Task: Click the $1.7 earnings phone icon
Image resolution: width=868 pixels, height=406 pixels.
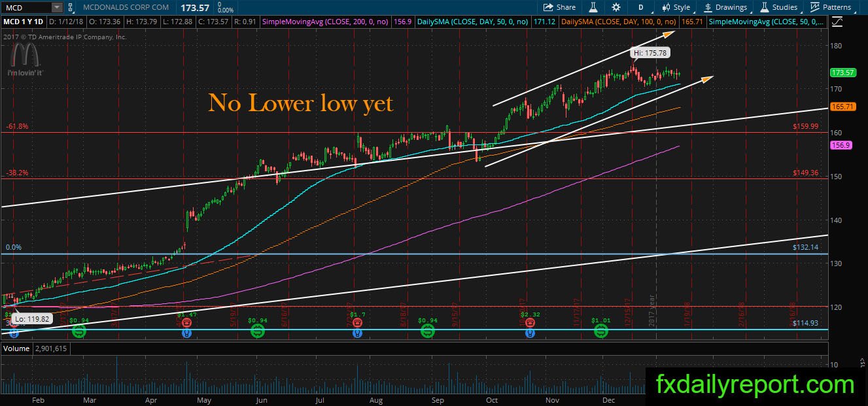Action: [356, 323]
